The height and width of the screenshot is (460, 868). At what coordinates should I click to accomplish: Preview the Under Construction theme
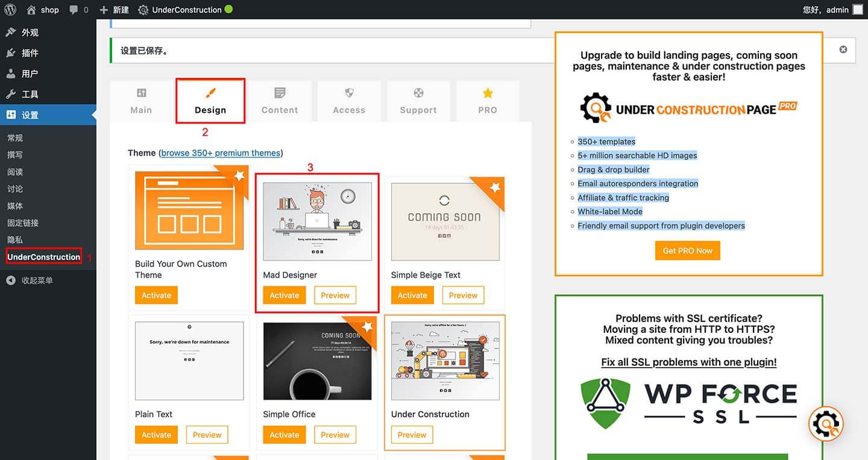pyautogui.click(x=412, y=435)
